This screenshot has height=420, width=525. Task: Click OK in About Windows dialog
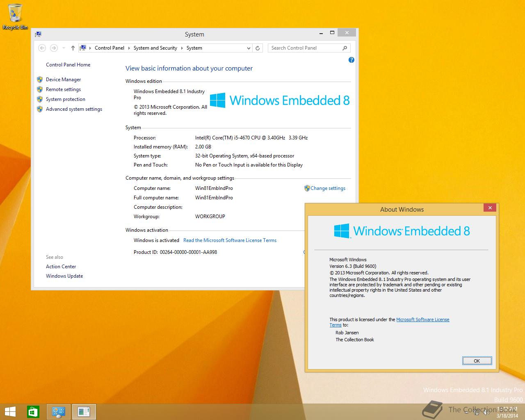coord(477,361)
